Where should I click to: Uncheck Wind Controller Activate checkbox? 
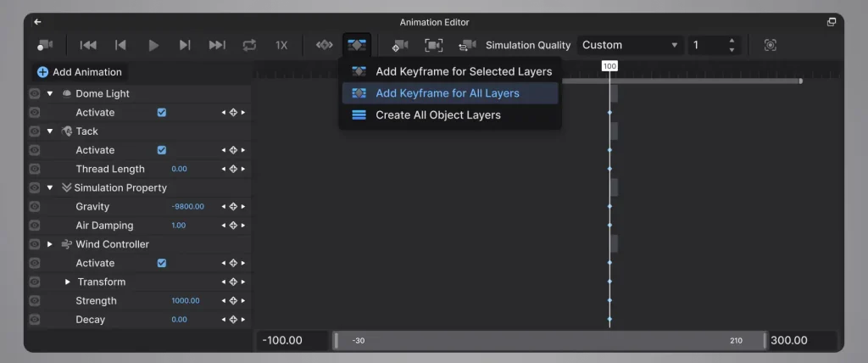162,263
